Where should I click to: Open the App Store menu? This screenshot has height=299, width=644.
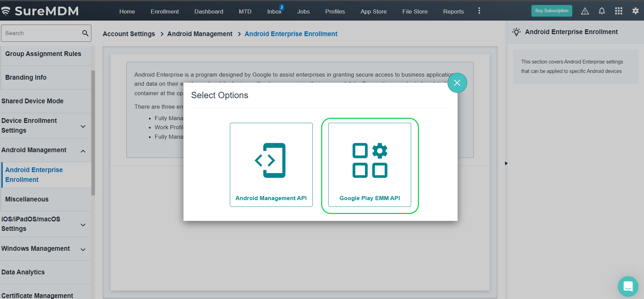click(x=373, y=11)
